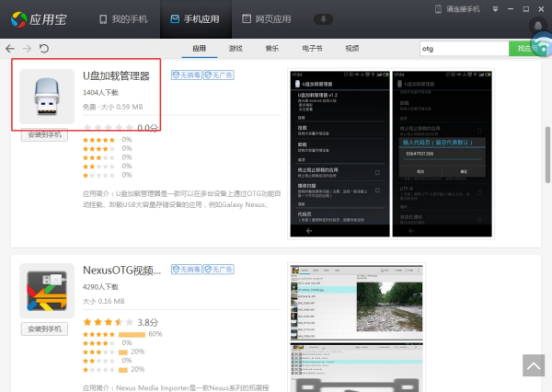Click U盘加载管理器 无病毒 badge
The image size is (552, 392).
click(x=187, y=75)
